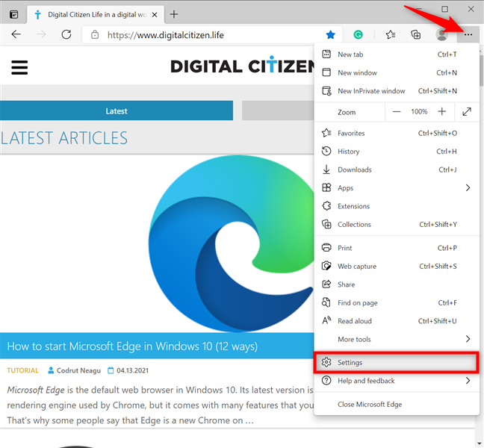Refresh the current page
484x448 pixels.
[66, 34]
